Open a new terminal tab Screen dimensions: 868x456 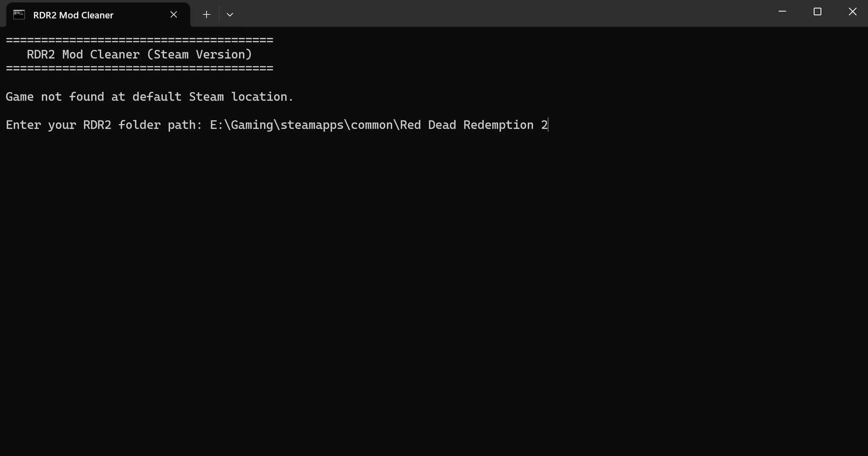tap(206, 15)
